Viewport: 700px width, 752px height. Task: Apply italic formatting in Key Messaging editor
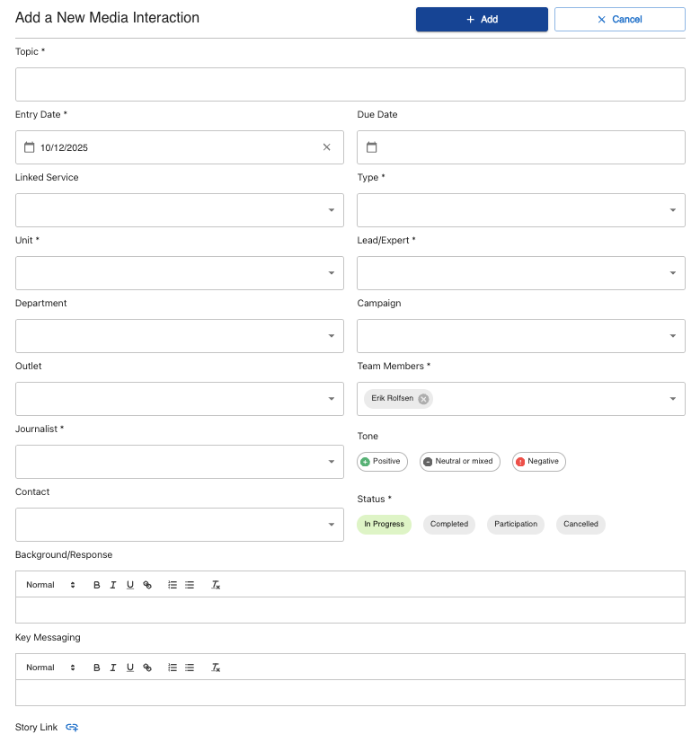tap(113, 668)
